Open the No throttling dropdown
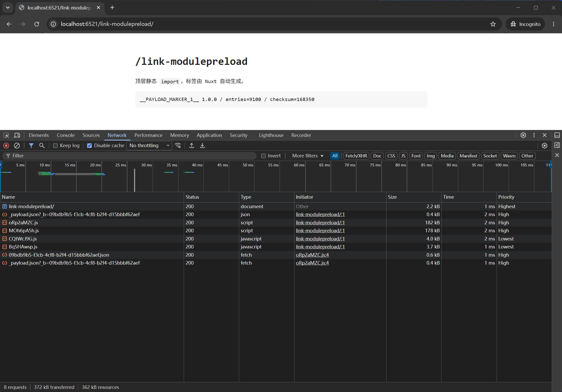The height and width of the screenshot is (392, 562). [x=149, y=146]
